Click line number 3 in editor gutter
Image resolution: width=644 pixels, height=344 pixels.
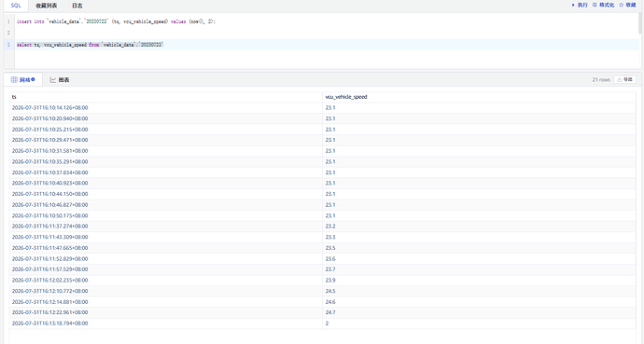8,45
